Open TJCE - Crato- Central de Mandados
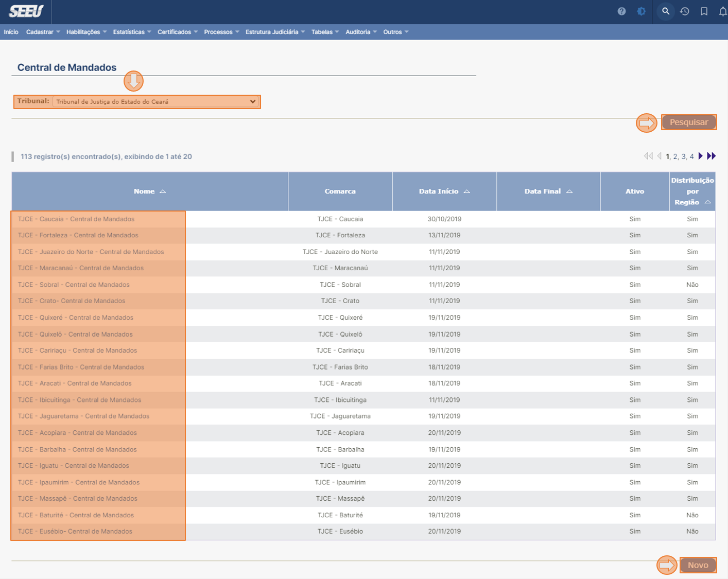 (72, 301)
